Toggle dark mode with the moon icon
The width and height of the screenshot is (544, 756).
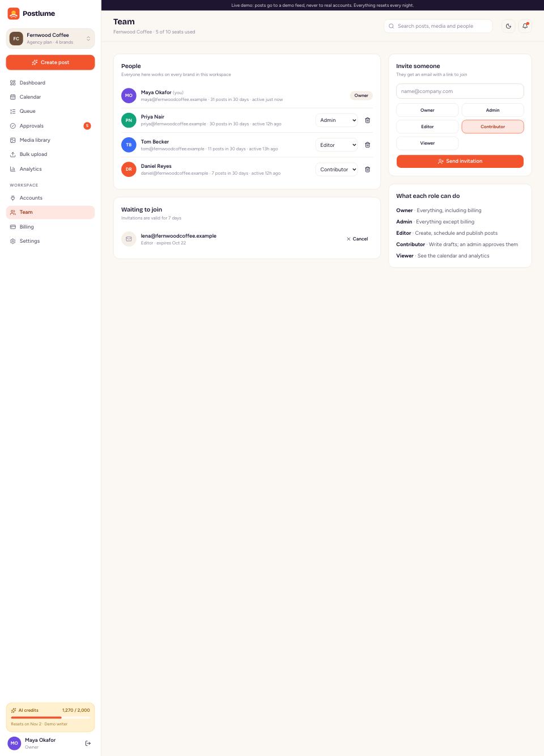click(508, 26)
